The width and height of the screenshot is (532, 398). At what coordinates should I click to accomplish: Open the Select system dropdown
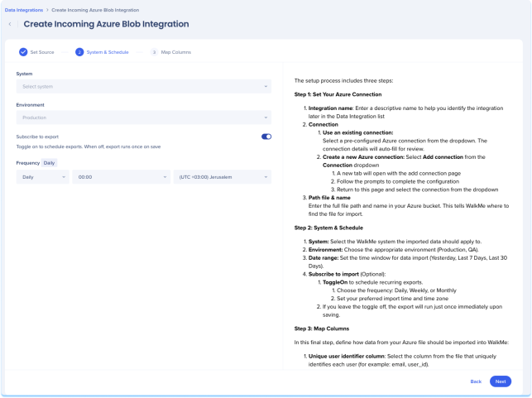click(144, 86)
